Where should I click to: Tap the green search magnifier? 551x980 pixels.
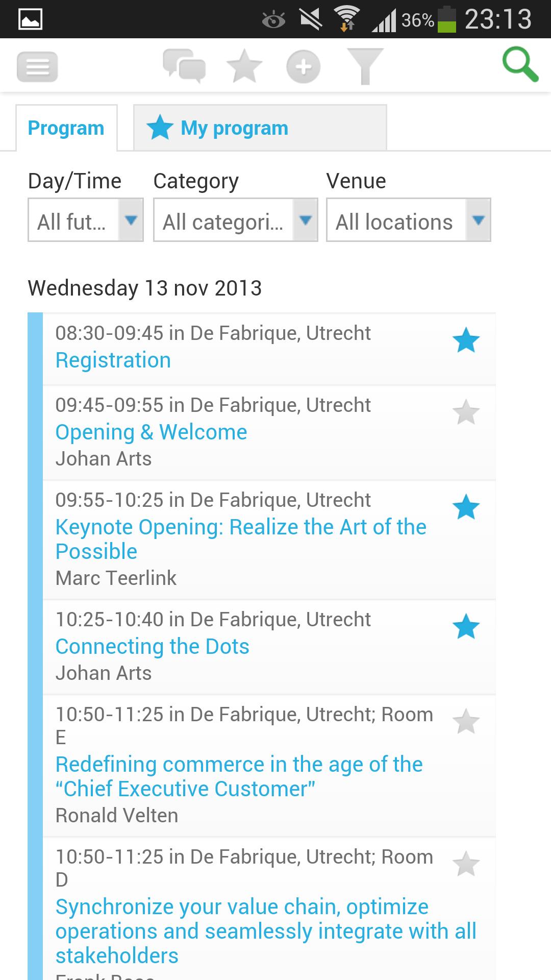520,65
